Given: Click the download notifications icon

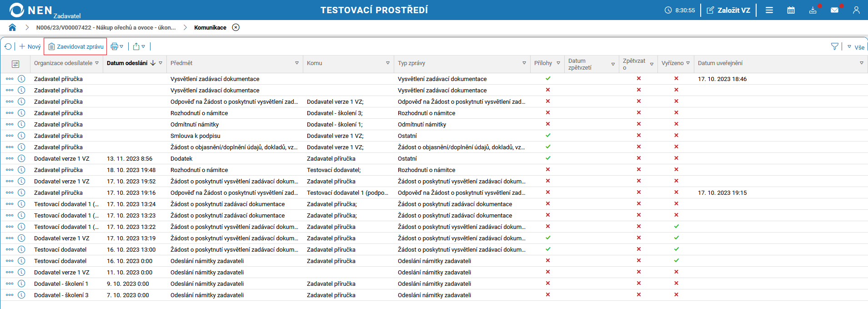Looking at the screenshot, I should 813,10.
